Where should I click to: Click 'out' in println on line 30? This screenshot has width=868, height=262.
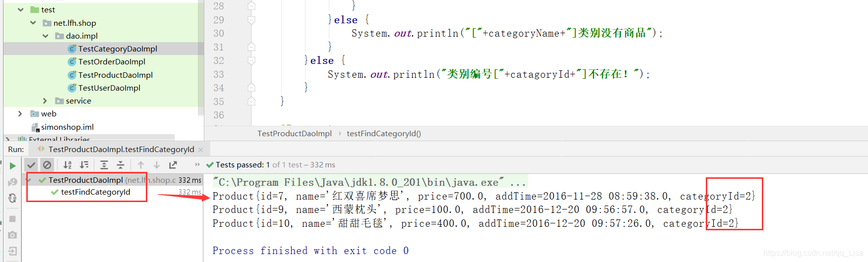click(403, 33)
